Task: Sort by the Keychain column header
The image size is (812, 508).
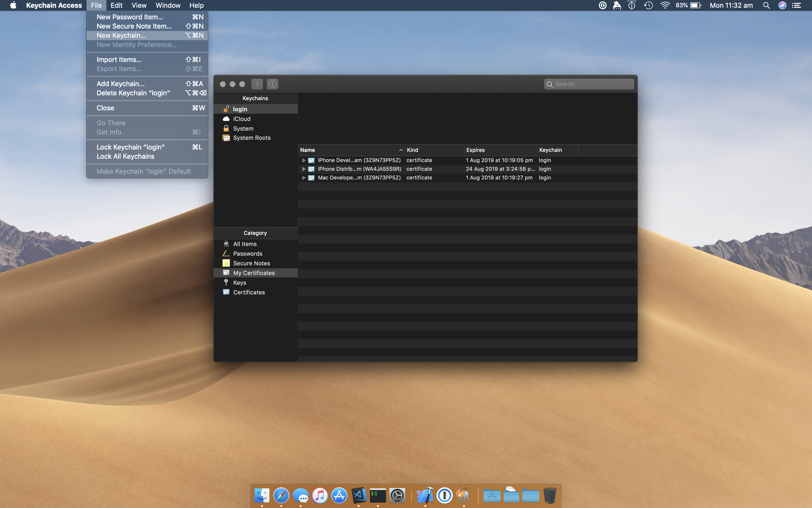Action: 557,150
